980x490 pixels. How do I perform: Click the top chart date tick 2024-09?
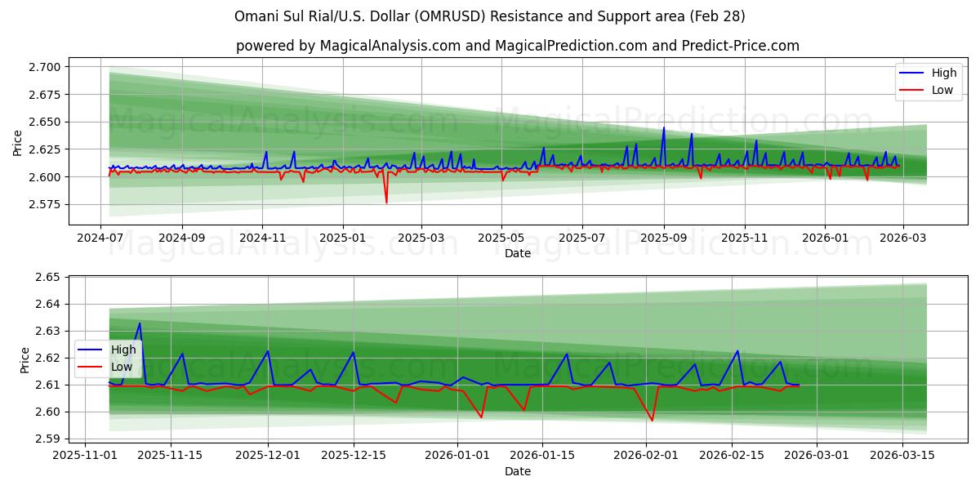click(x=181, y=238)
